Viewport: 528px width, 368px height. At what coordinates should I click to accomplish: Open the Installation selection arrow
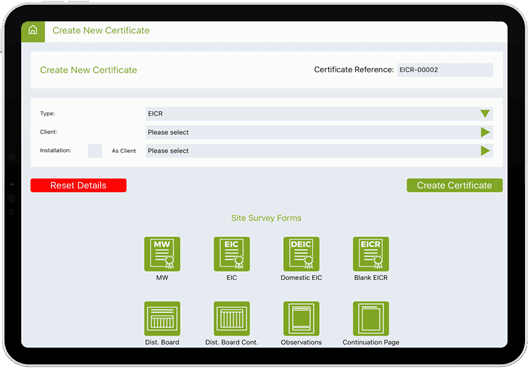[x=485, y=150]
